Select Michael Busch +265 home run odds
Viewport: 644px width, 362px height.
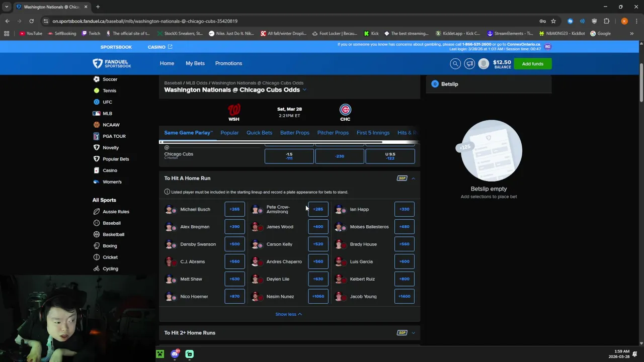[234, 209]
